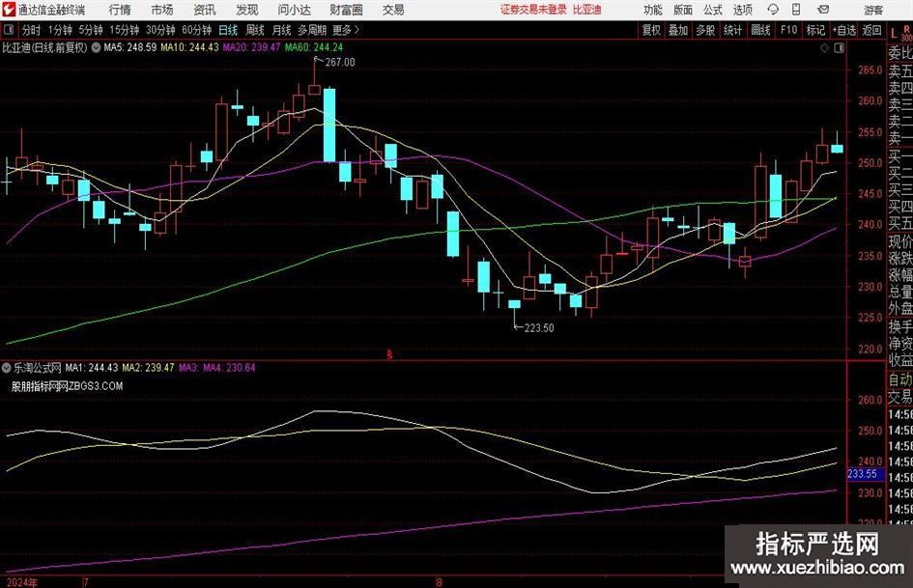Click the MA60: 244.24 value

click(x=314, y=47)
